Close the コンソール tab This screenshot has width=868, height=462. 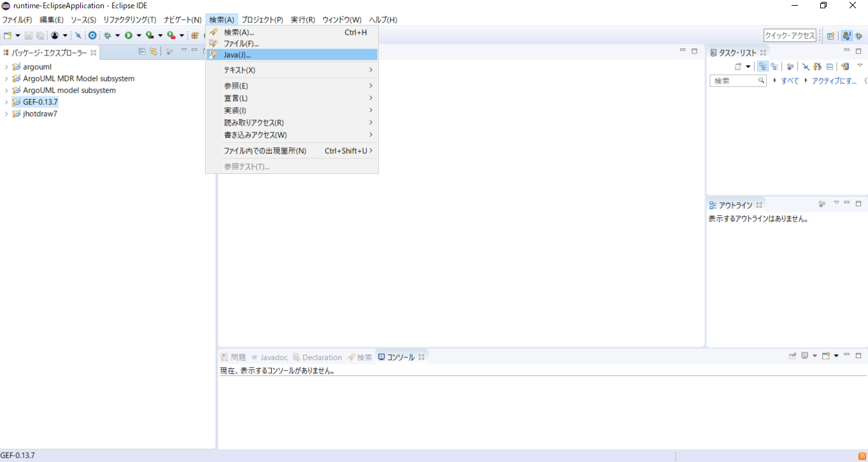coord(421,357)
